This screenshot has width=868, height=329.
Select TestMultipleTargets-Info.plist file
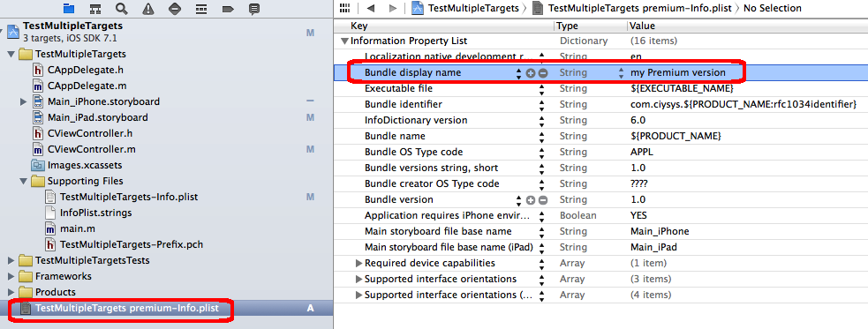click(x=128, y=197)
